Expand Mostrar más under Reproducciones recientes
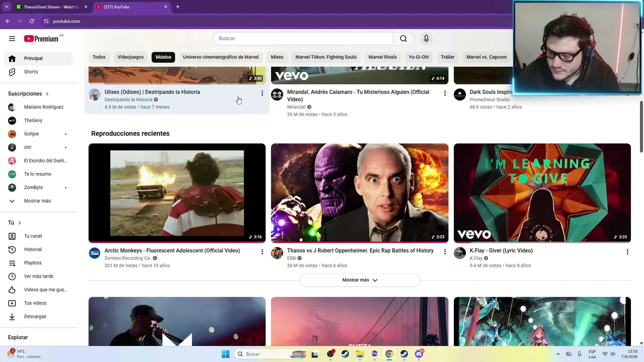Image resolution: width=644 pixels, height=362 pixels. [x=360, y=280]
